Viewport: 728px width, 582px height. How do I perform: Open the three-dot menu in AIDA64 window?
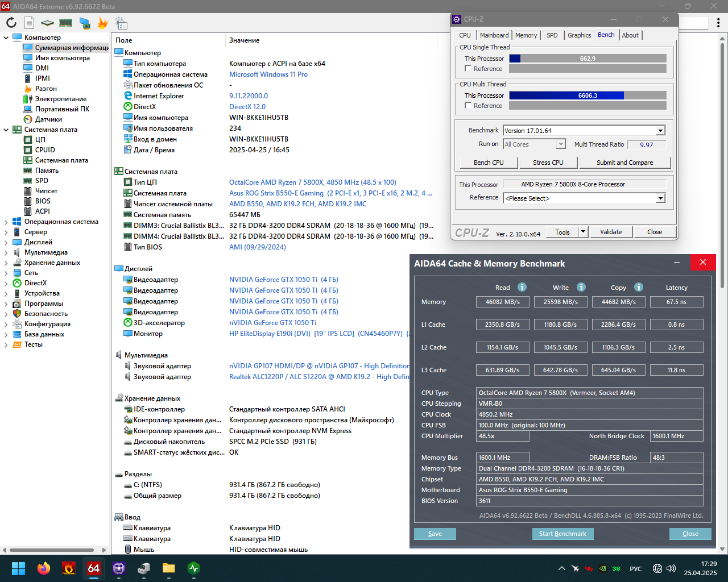tap(718, 23)
